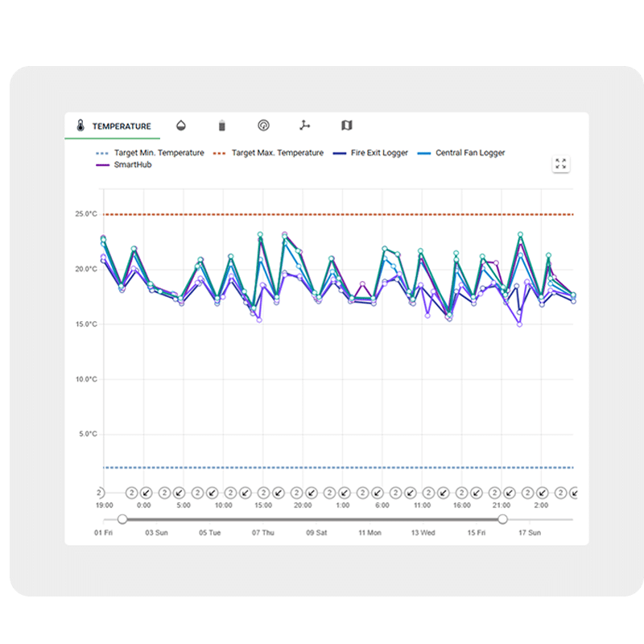Open the battery level tab

[222, 126]
